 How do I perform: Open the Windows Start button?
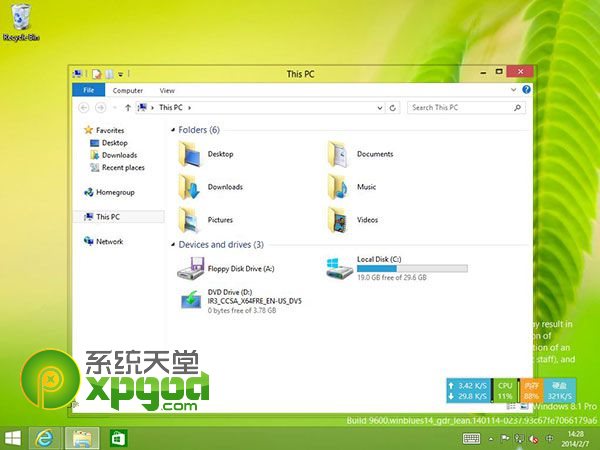(x=13, y=439)
